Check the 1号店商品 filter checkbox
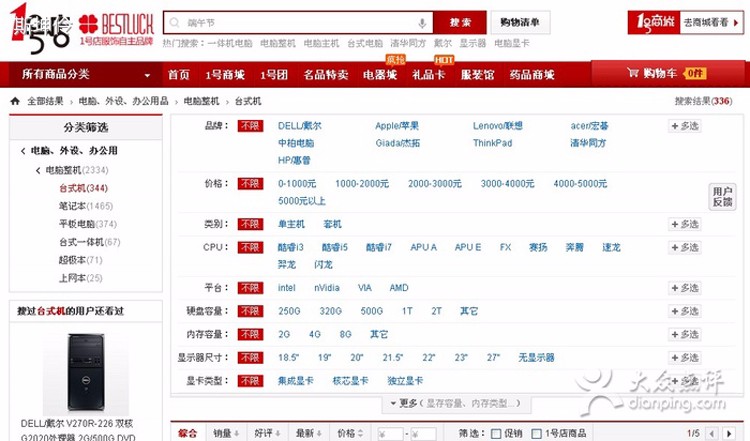750x441 pixels. click(537, 434)
